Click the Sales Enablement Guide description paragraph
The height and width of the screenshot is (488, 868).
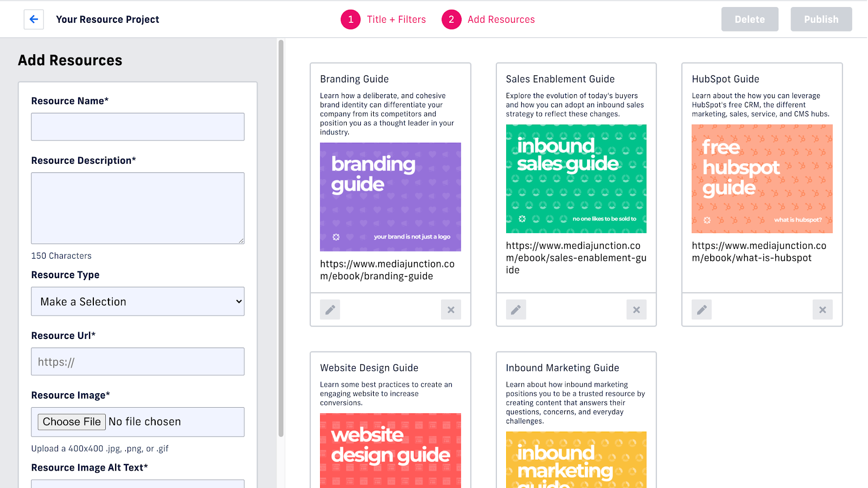(575, 105)
